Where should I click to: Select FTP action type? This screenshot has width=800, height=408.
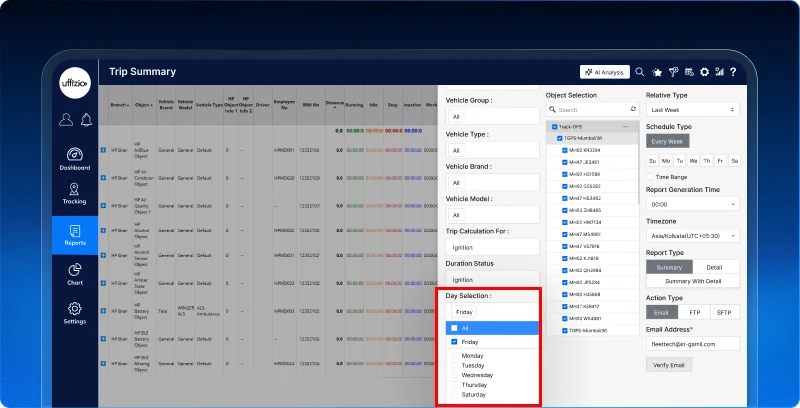coord(694,312)
